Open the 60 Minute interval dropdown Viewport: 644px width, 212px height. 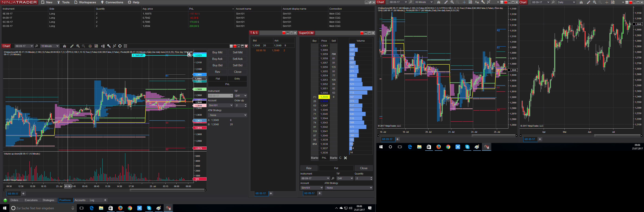[424, 2]
